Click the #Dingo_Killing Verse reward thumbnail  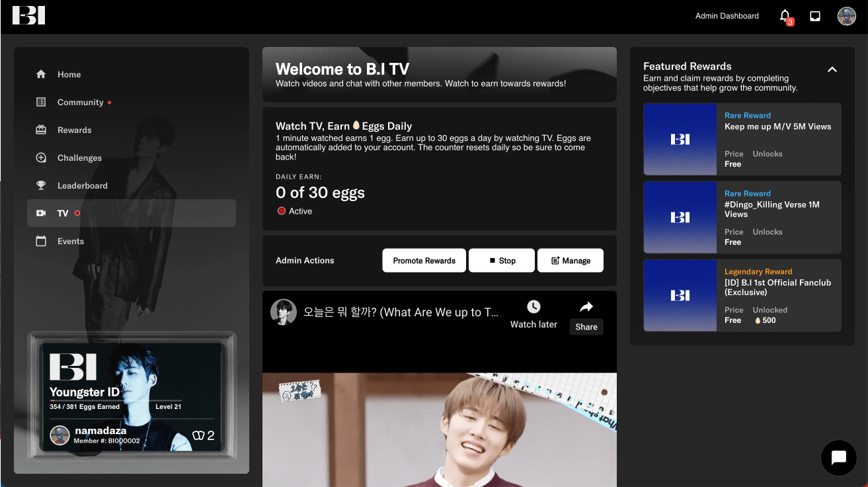coord(680,217)
